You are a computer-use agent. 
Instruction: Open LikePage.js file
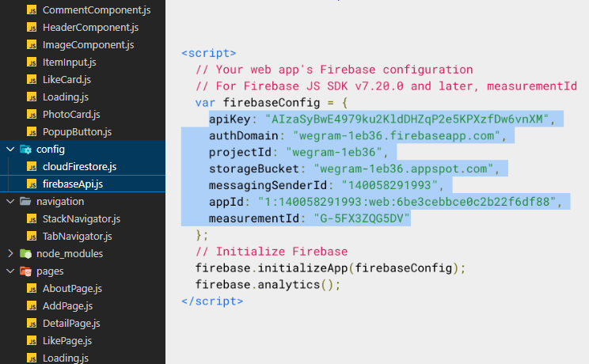pos(67,341)
